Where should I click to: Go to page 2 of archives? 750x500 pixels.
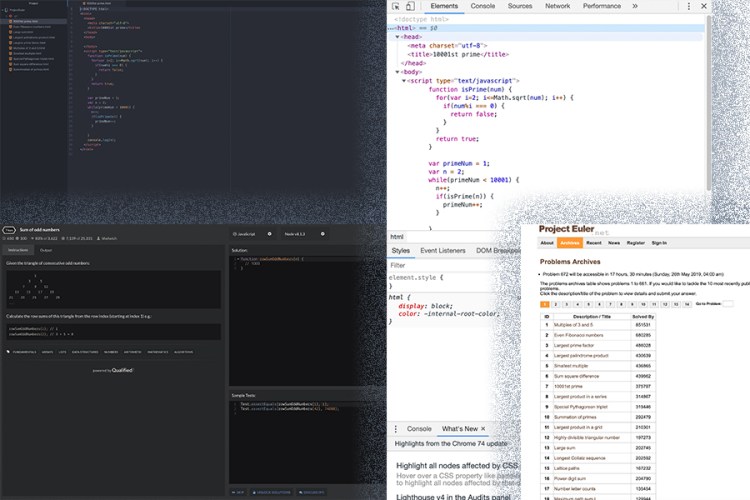[556, 303]
